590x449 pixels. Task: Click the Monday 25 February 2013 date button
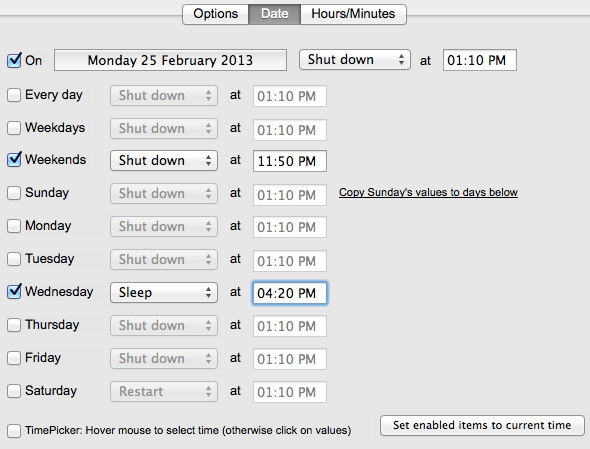170,60
